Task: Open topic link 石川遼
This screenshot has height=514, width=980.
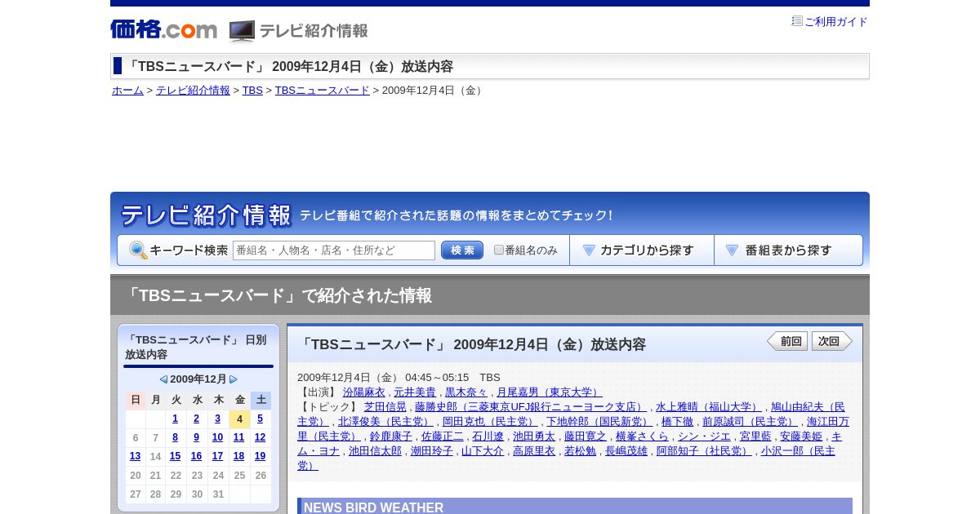Action: pos(488,436)
